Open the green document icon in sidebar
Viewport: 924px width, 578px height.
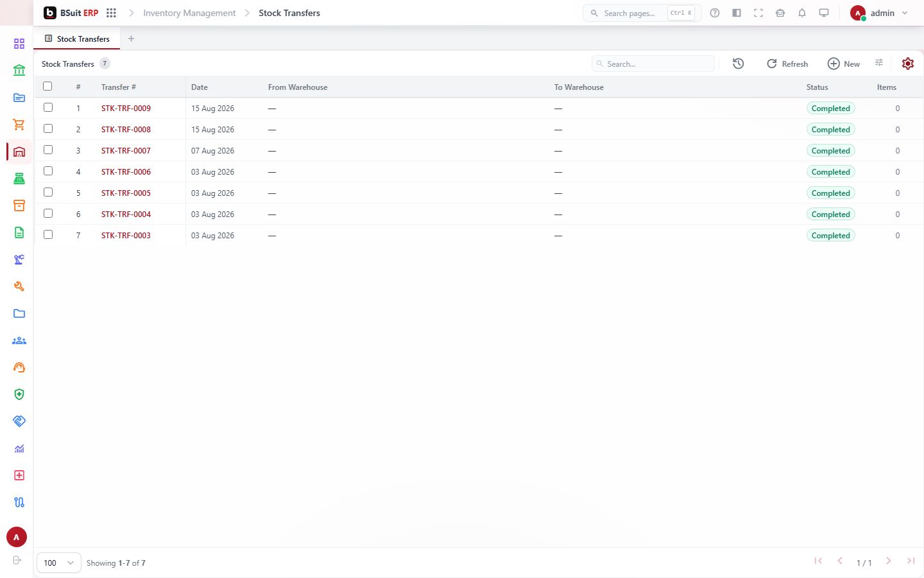coord(19,232)
